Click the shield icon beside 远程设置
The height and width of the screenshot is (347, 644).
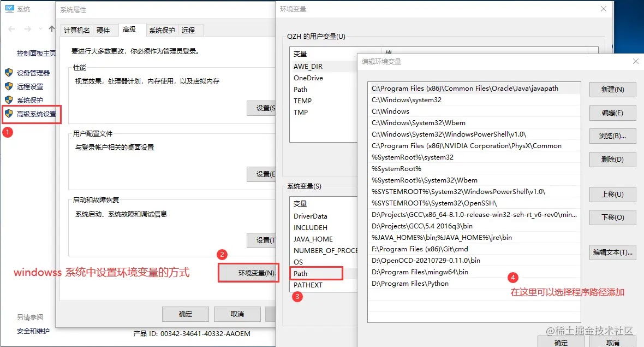click(9, 86)
